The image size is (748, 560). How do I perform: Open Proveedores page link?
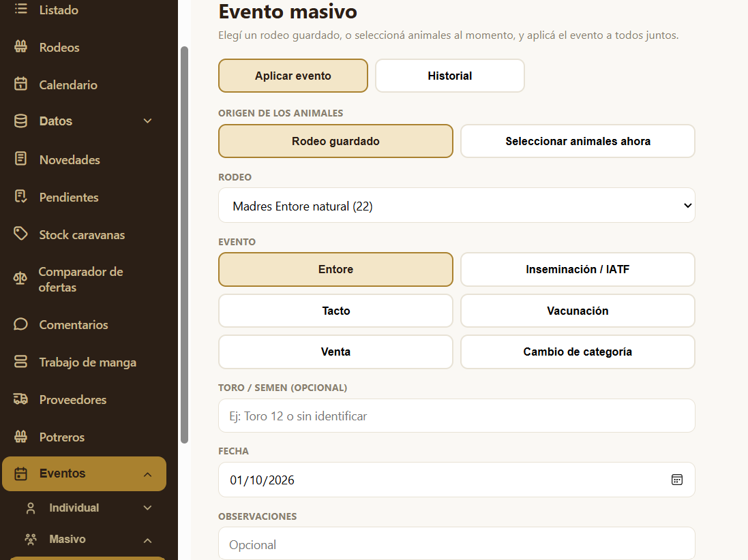point(72,399)
